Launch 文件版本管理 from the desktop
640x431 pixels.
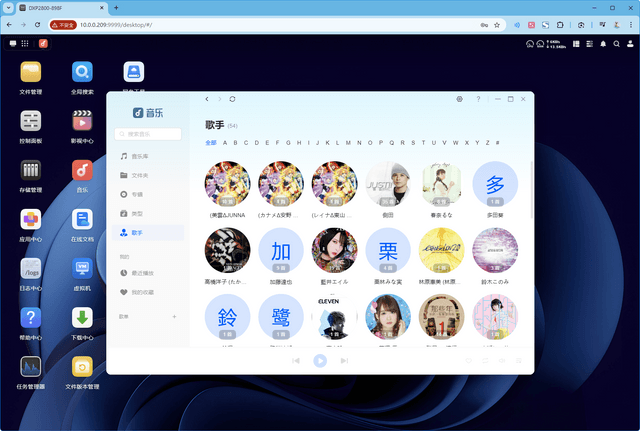[82, 367]
